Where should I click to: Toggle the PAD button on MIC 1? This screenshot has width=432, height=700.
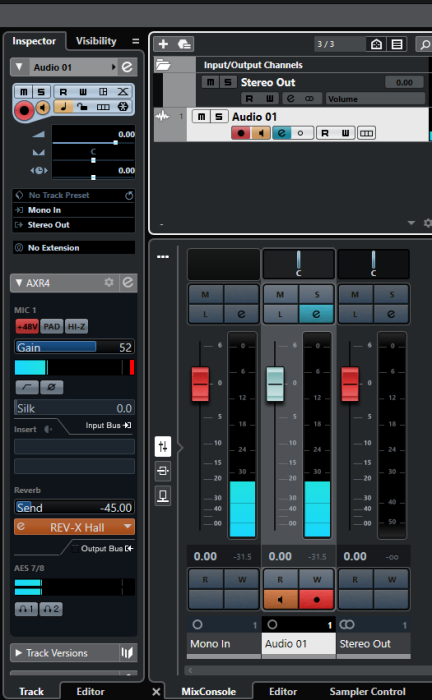click(x=52, y=326)
